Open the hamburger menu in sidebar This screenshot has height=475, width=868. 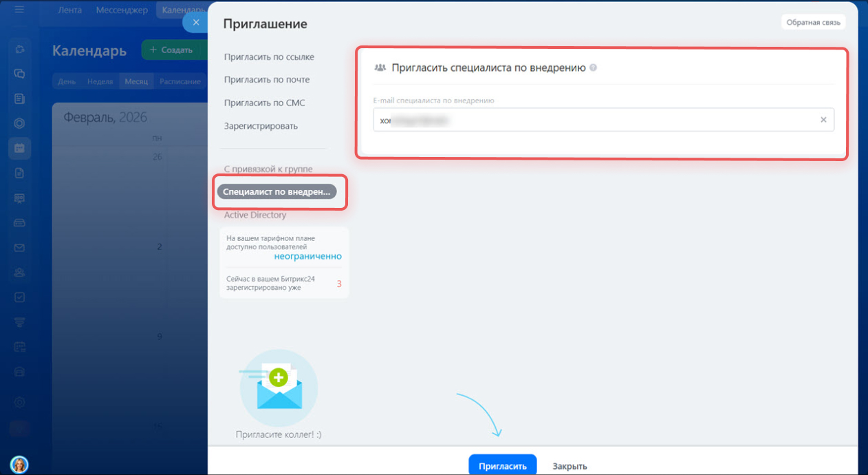19,10
